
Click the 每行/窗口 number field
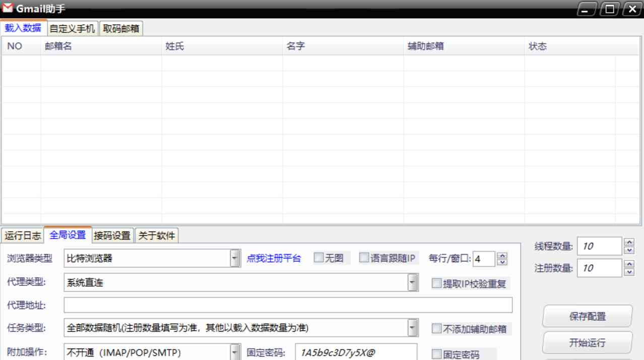point(484,259)
